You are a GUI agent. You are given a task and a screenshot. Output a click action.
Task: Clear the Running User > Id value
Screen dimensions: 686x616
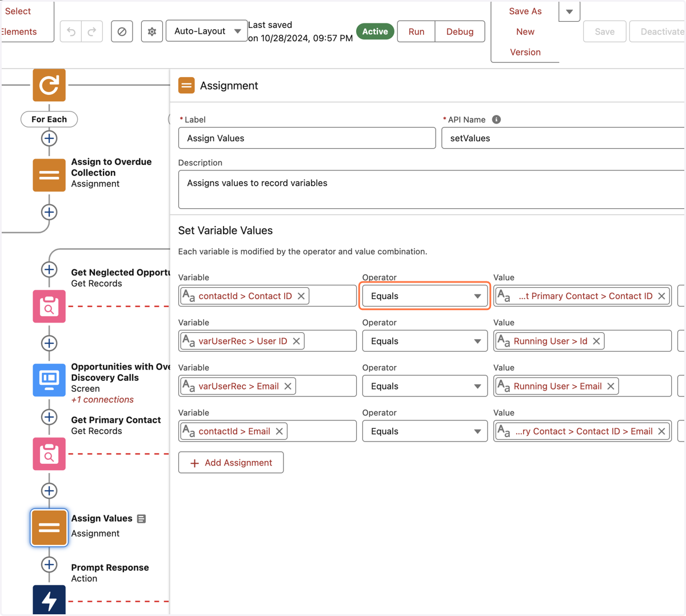coord(596,341)
